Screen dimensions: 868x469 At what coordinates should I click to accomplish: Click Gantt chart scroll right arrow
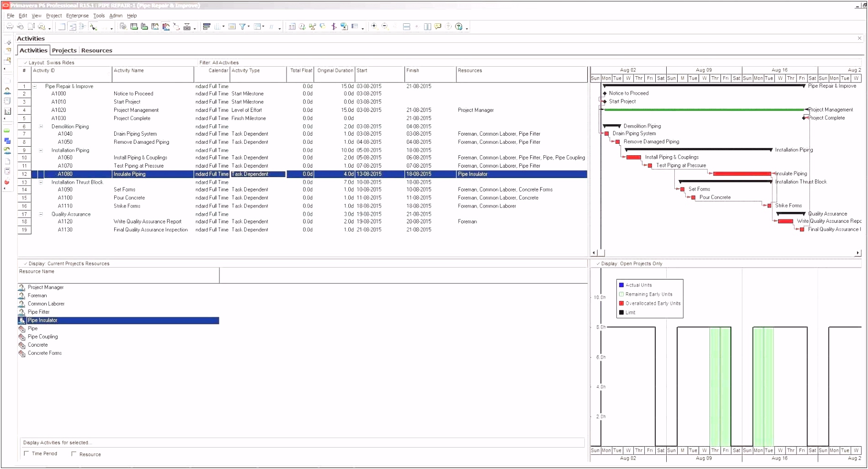[x=858, y=253]
